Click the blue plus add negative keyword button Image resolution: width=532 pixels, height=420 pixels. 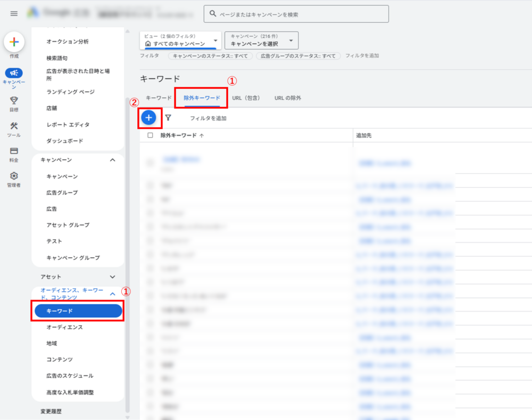[x=149, y=117]
